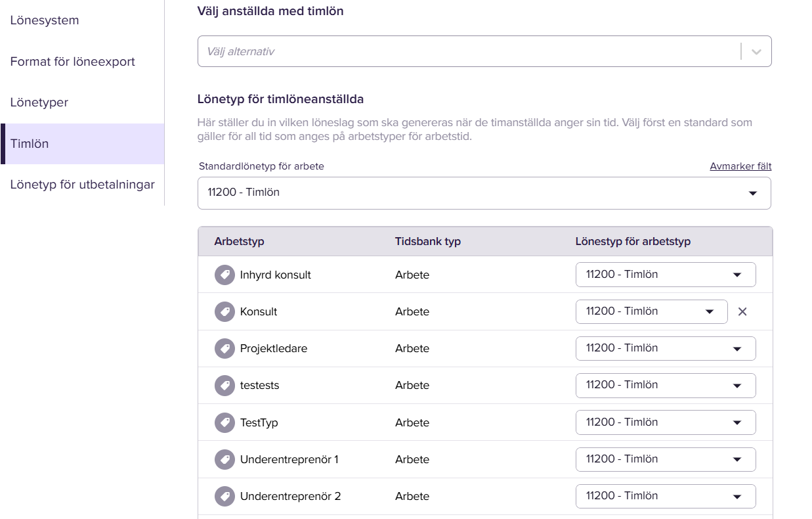Open wage type dropdown for TestTyp
Screen dimensions: 812x519
pyautogui.click(x=666, y=422)
